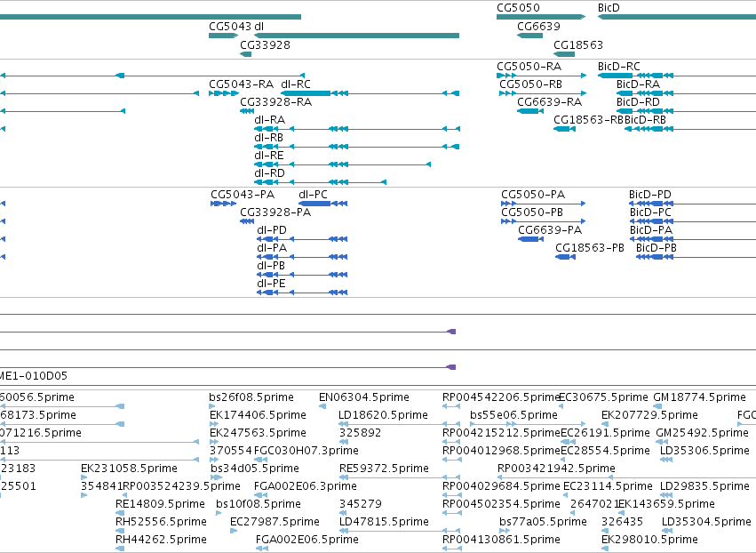Viewport: 756px width, 553px height.
Task: Click the bs26f08.5prime EST label
Action: [x=251, y=397]
